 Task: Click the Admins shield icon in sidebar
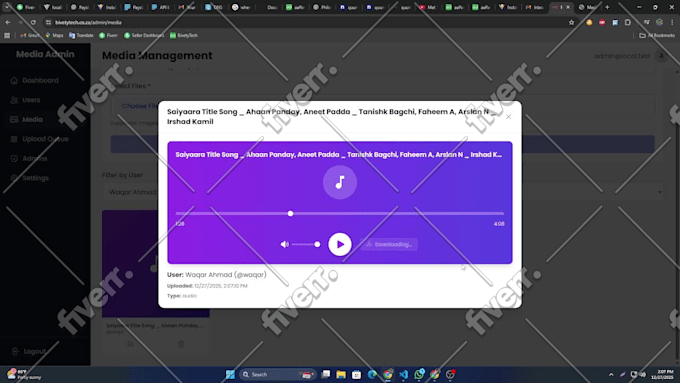tap(14, 159)
